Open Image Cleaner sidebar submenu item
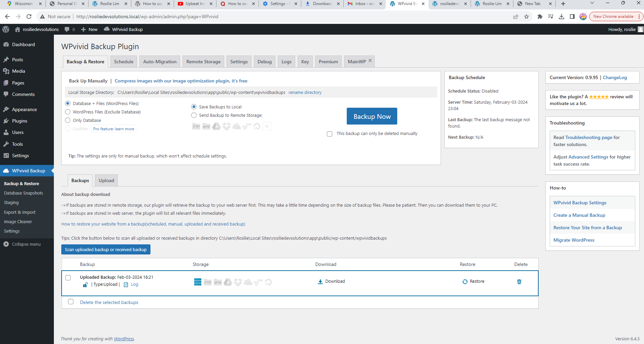Screen dimensions: 644x344 tap(18, 221)
